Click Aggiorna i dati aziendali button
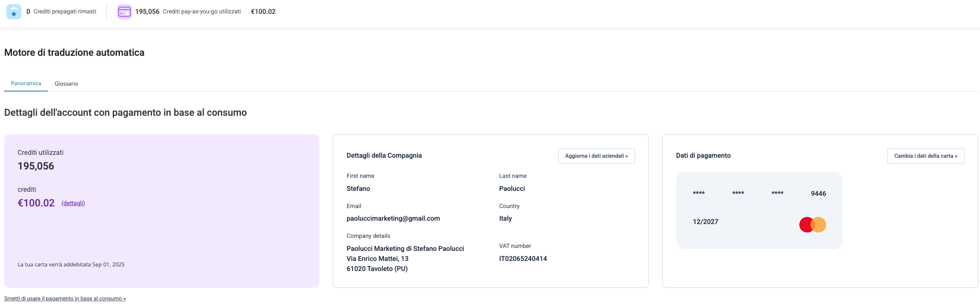980x305 pixels. pos(596,156)
